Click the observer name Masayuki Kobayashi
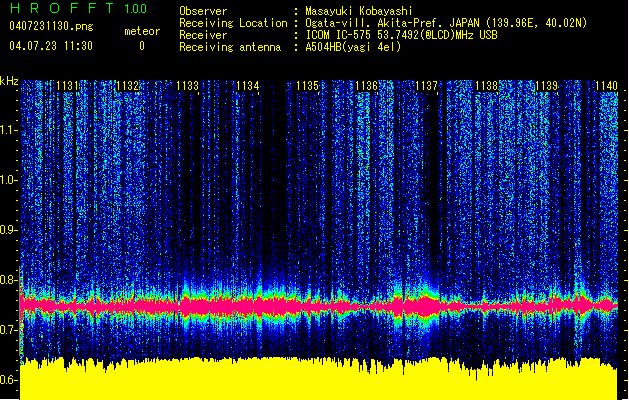 click(359, 11)
